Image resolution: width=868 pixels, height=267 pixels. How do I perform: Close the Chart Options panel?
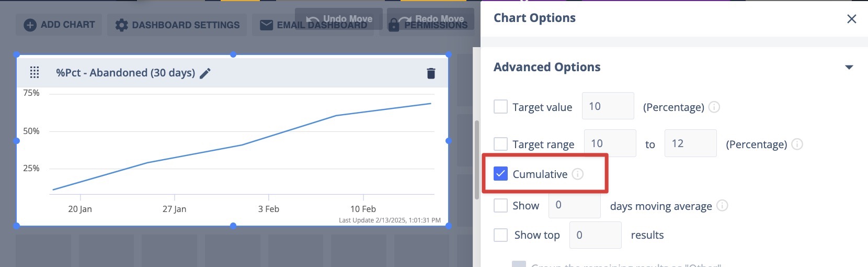tap(851, 19)
